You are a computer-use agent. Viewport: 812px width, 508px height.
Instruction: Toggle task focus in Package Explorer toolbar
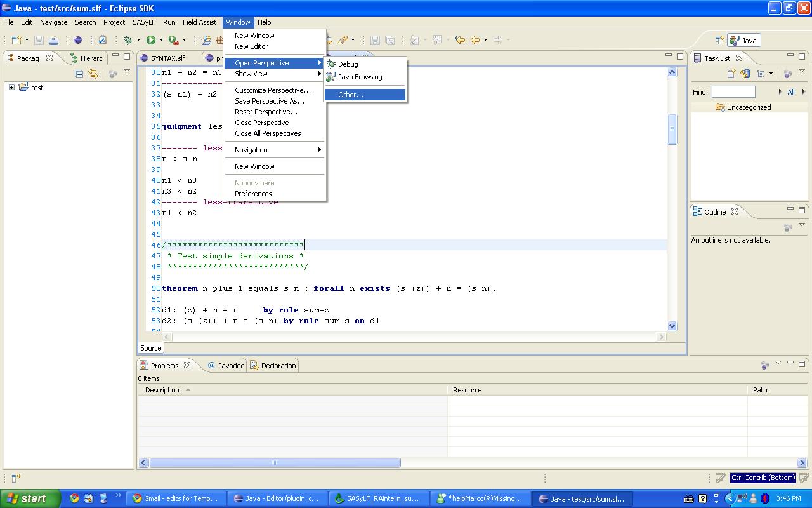coord(113,74)
